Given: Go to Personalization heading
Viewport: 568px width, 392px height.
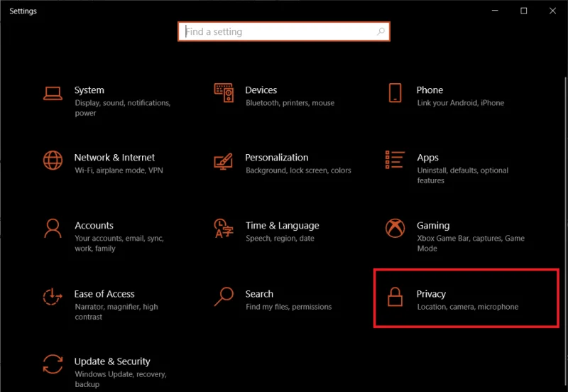Looking at the screenshot, I should tap(277, 158).
